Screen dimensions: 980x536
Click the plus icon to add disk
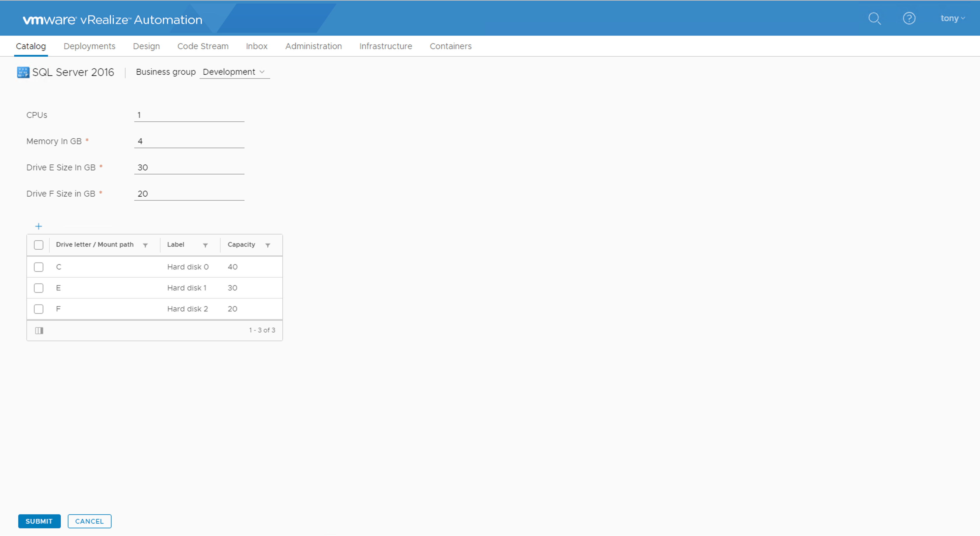coord(38,226)
